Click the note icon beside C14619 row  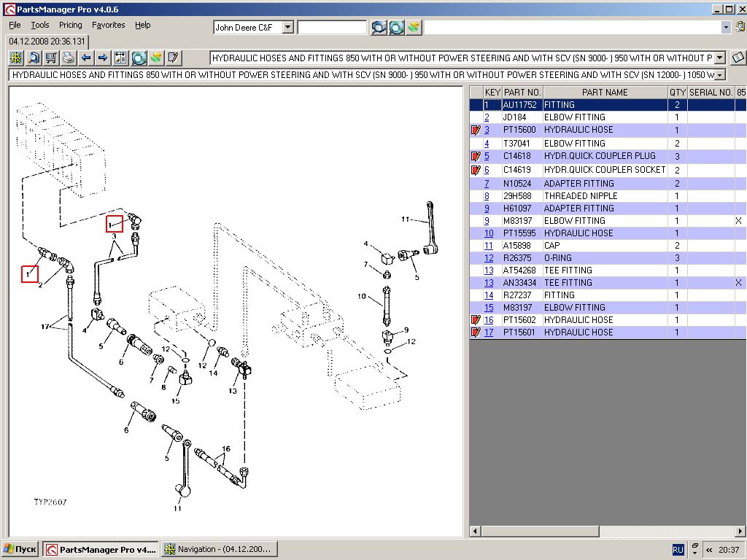[476, 170]
